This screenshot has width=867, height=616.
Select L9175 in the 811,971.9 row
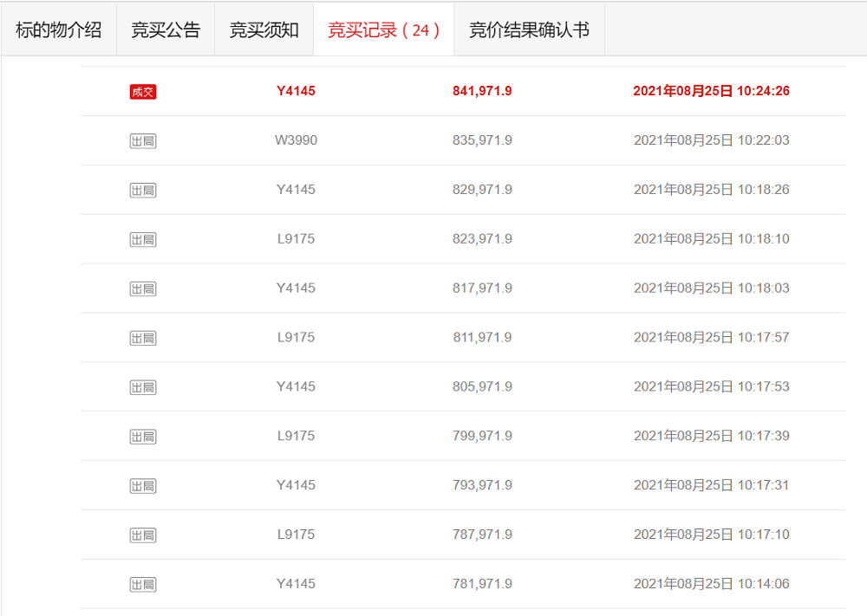point(296,337)
